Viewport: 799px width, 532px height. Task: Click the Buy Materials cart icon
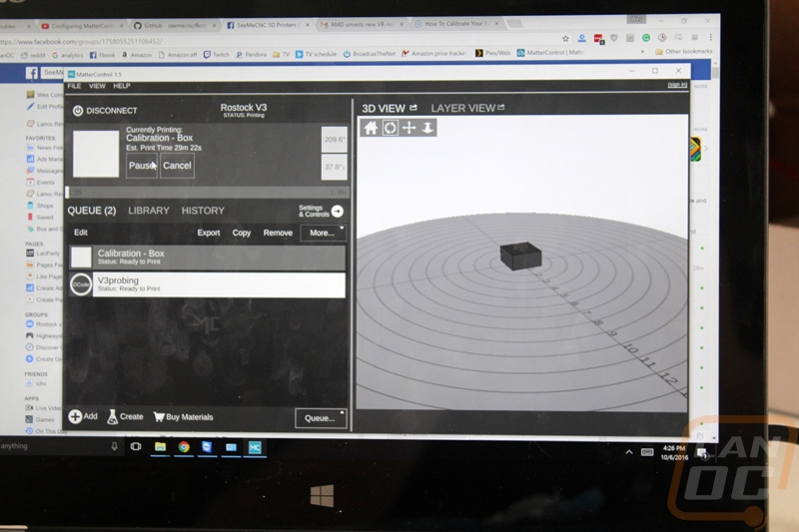pos(159,417)
